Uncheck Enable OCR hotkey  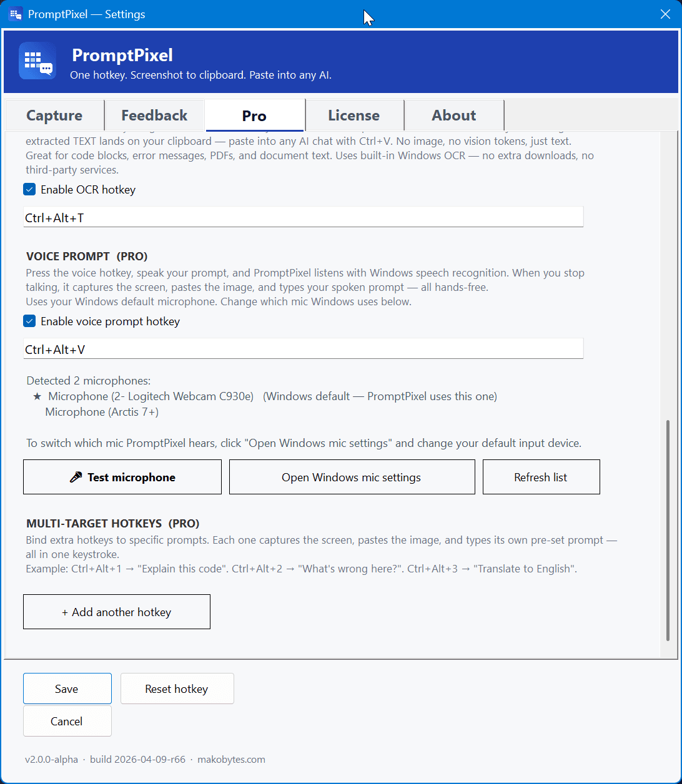click(29, 189)
